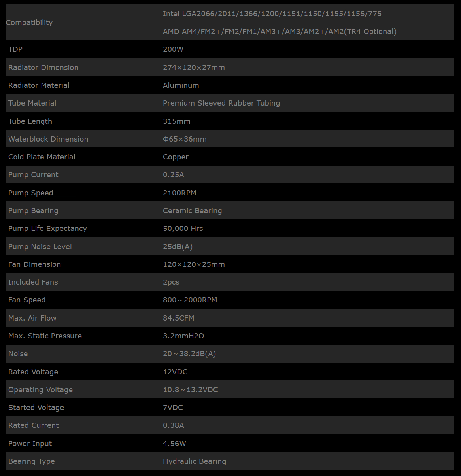Click the Pump Current 0.25A value
Screen dimensions: 461x476
pos(174,175)
